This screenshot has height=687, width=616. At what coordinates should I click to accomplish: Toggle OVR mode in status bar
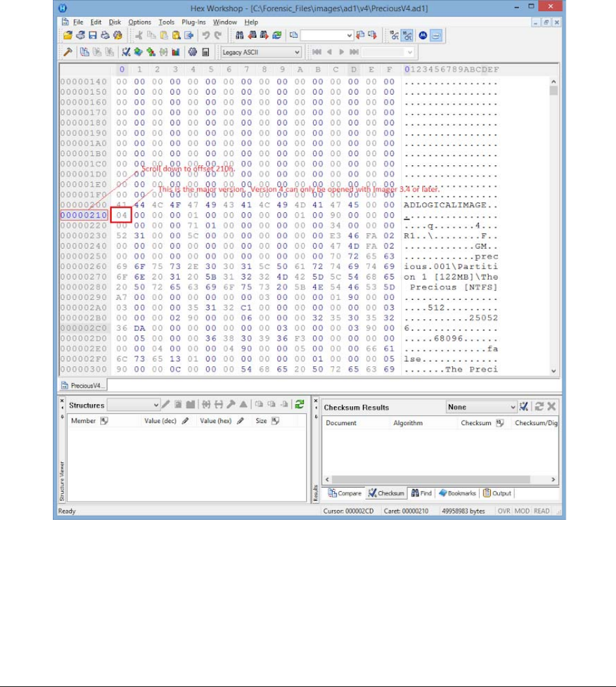point(504,511)
